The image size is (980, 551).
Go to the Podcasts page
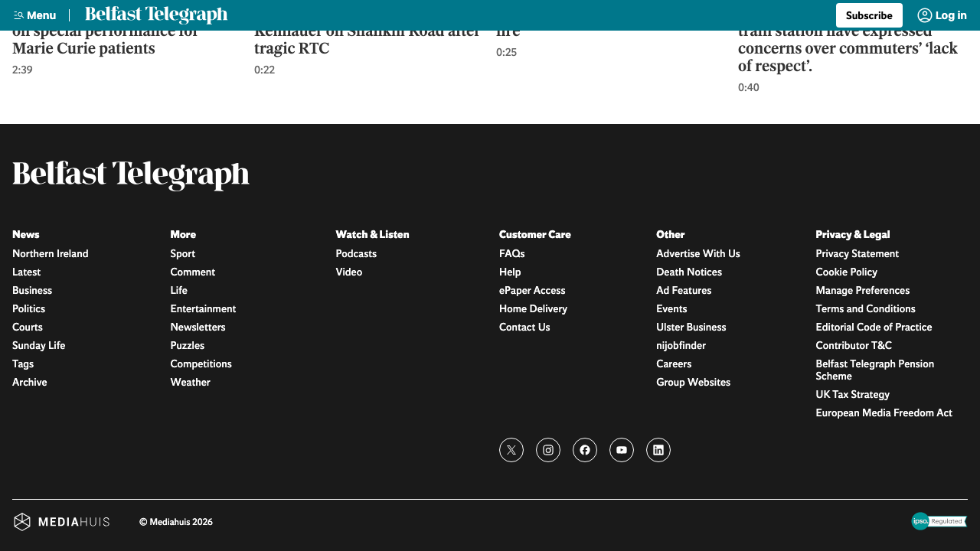pyautogui.click(x=356, y=254)
